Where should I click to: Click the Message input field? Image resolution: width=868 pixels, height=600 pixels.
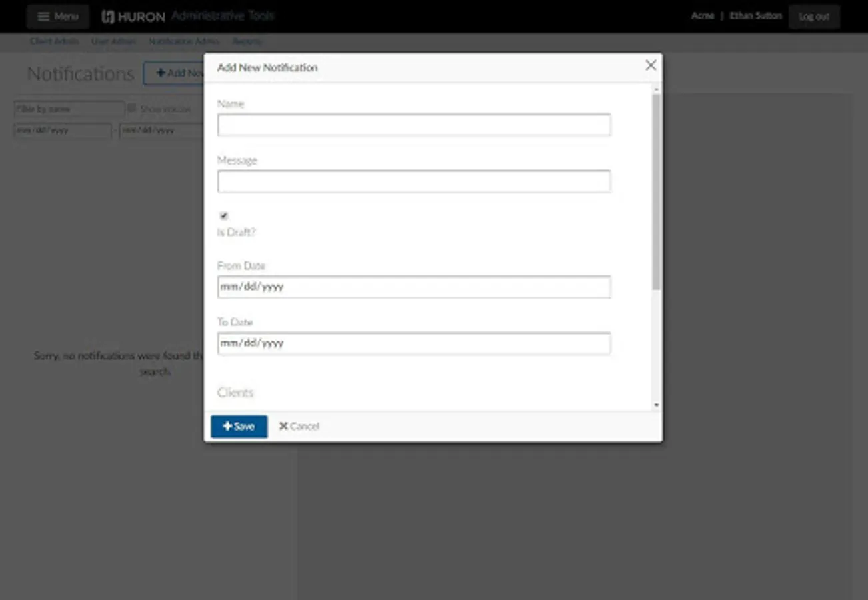[414, 181]
